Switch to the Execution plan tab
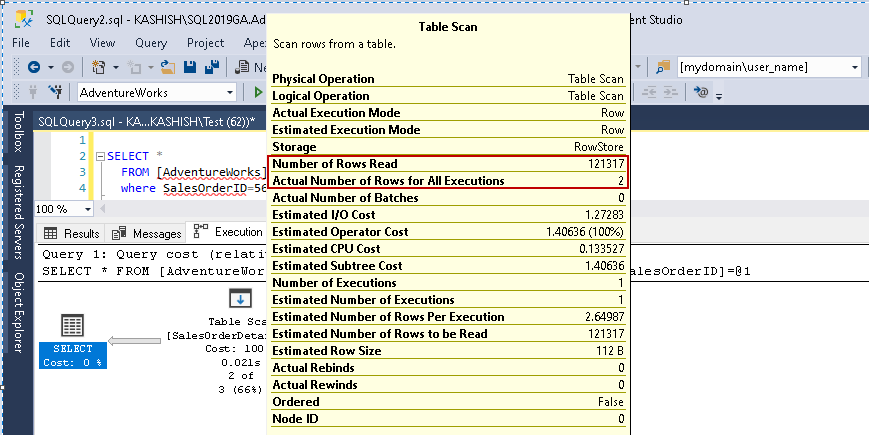 pyautogui.click(x=227, y=232)
